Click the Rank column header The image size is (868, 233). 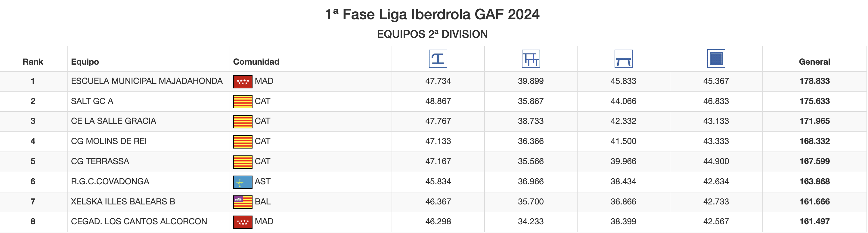pyautogui.click(x=33, y=62)
